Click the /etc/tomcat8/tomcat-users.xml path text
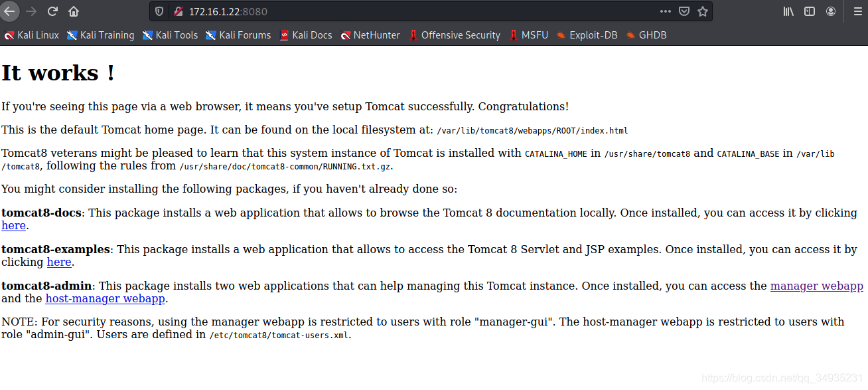This screenshot has width=868, height=390. click(x=279, y=336)
